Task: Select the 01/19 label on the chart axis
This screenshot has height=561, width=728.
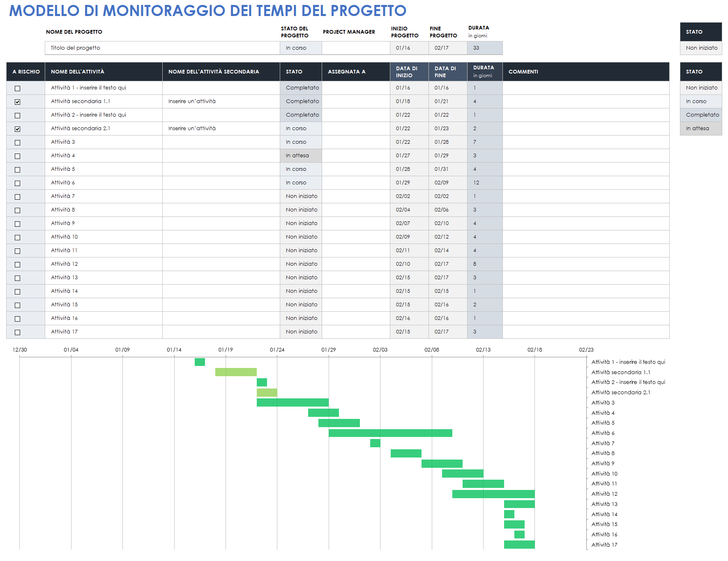Action: pyautogui.click(x=226, y=350)
